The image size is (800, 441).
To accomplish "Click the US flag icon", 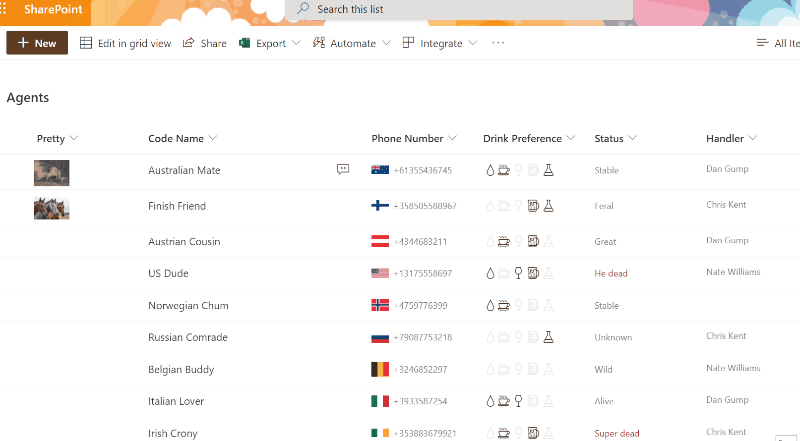I will 380,273.
